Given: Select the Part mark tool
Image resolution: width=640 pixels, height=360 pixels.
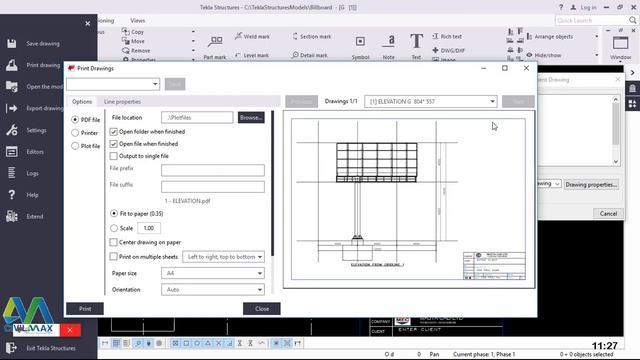Looking at the screenshot, I should 215,47.
